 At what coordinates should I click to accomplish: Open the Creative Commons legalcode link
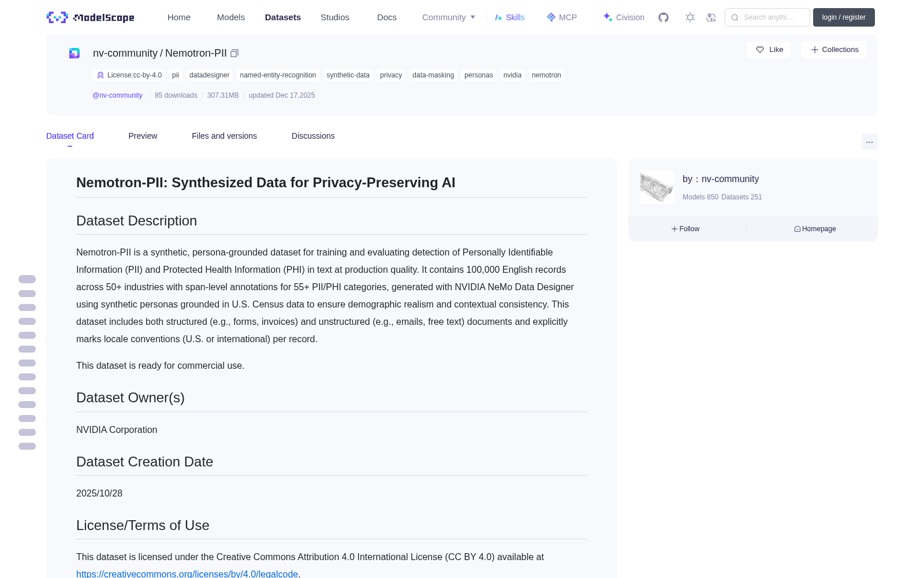click(x=187, y=574)
